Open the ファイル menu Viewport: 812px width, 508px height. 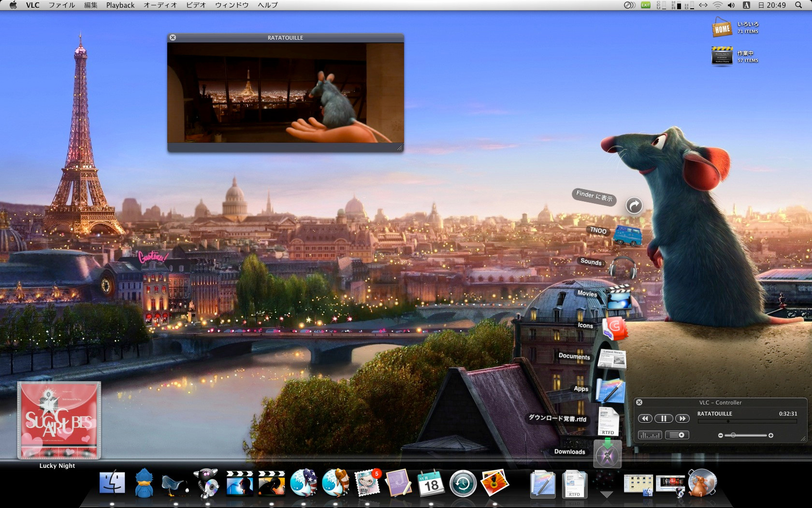(x=61, y=5)
